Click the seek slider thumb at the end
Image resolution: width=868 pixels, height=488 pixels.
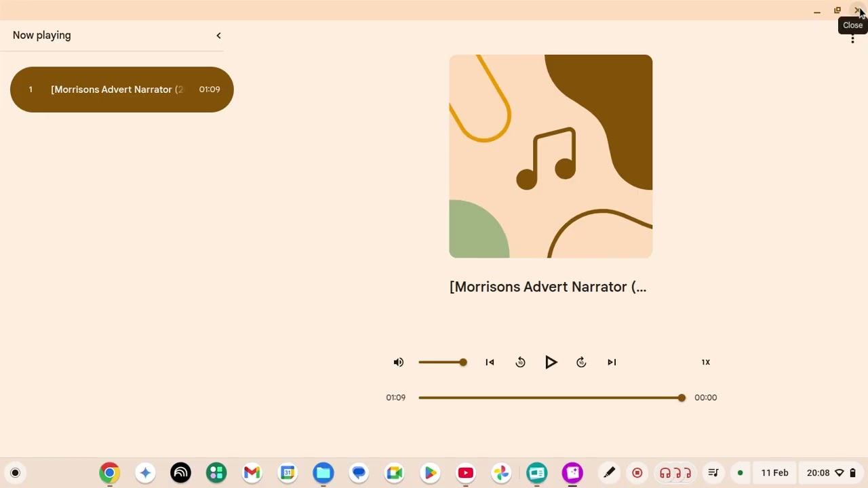coord(682,397)
